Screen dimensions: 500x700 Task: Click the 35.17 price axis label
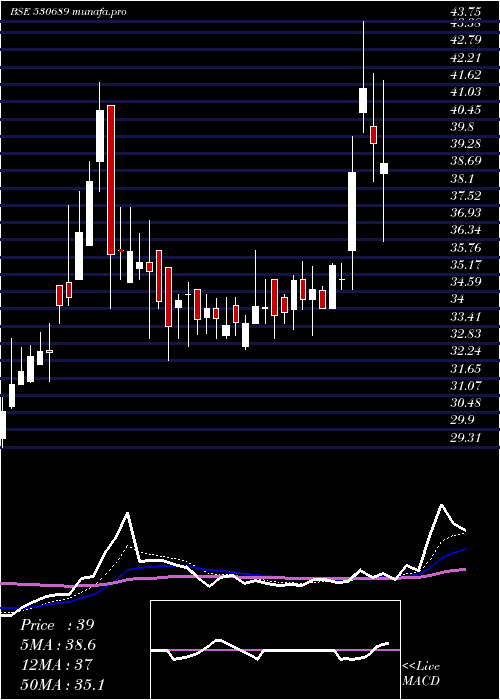pyautogui.click(x=465, y=265)
